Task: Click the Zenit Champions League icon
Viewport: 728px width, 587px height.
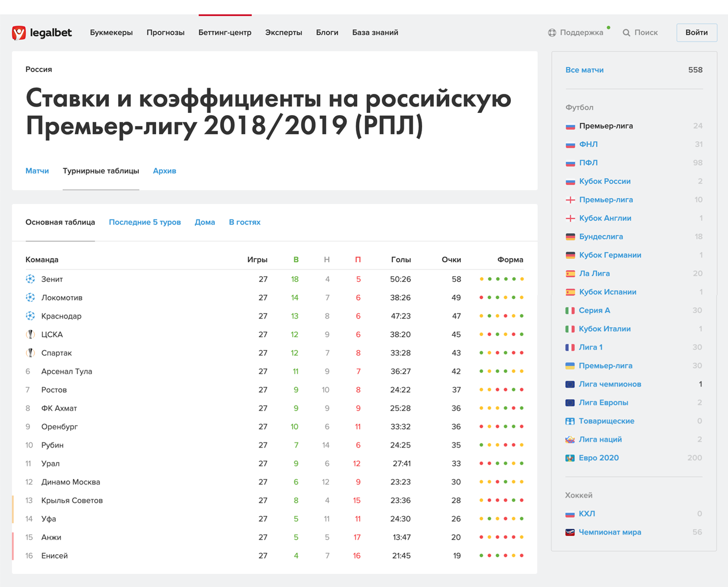Action: pyautogui.click(x=31, y=279)
